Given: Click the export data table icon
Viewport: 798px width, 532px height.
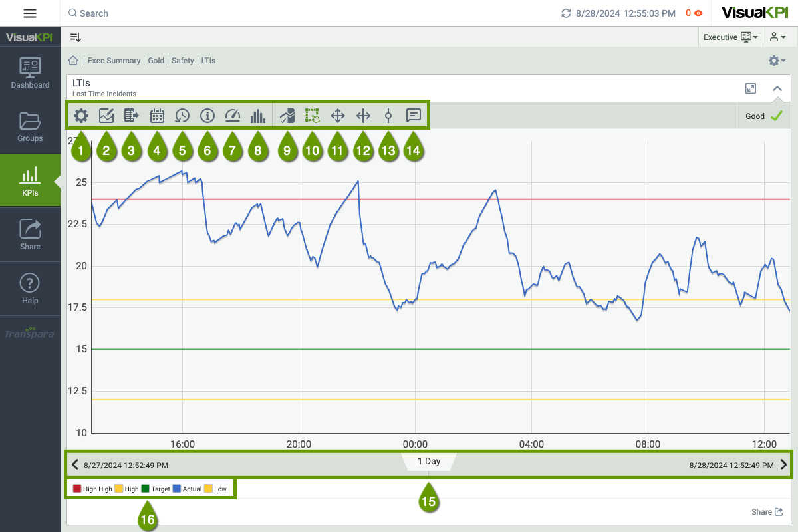Looking at the screenshot, I should (x=132, y=116).
